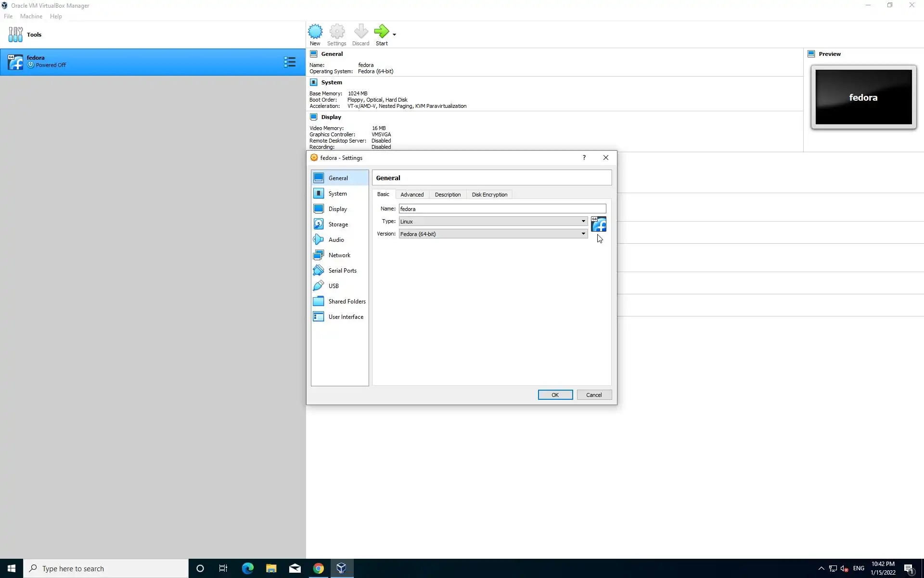This screenshot has width=924, height=578.
Task: Select Network in settings sidebar
Action: (339, 255)
